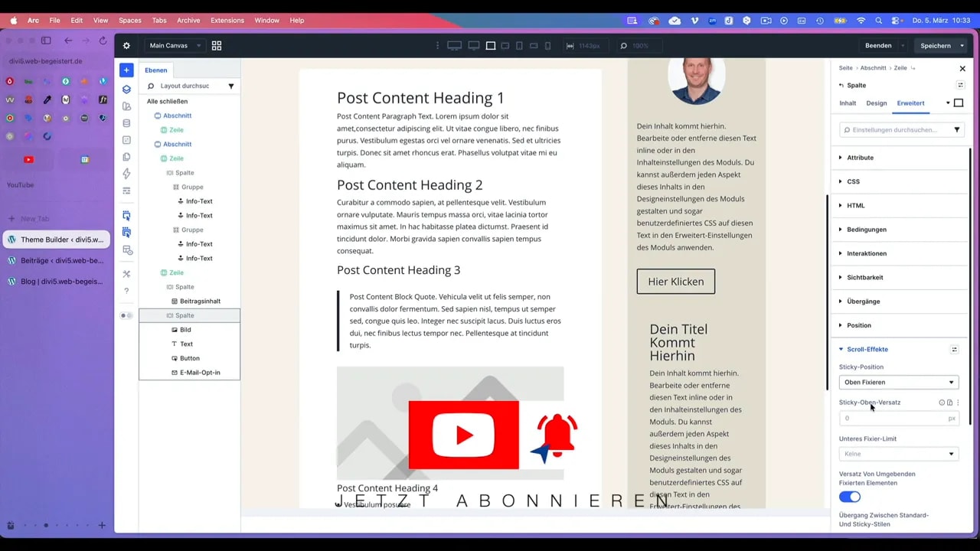The height and width of the screenshot is (551, 980).
Task: Open the Unteres Fixier-Limit dropdown
Action: (897, 453)
